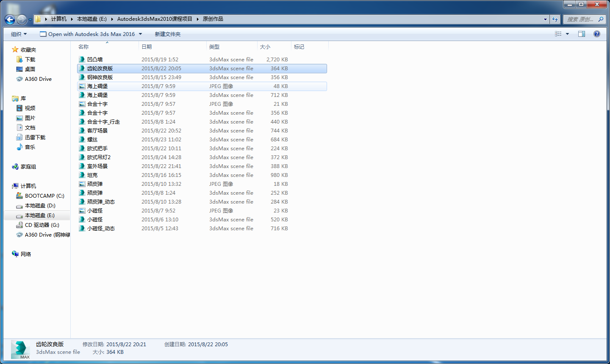Select the 小磁怪_动态 file icon
The height and width of the screenshot is (364, 610).
point(82,228)
